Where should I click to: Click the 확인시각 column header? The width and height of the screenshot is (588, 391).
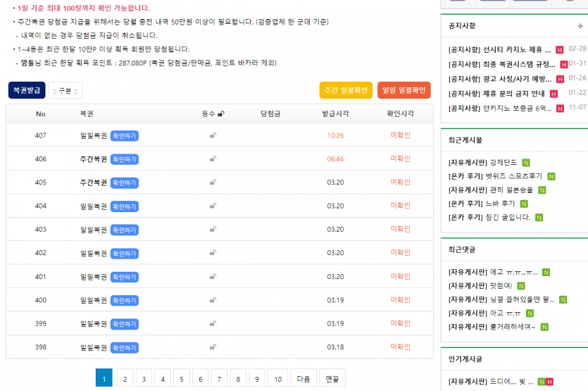click(x=400, y=113)
